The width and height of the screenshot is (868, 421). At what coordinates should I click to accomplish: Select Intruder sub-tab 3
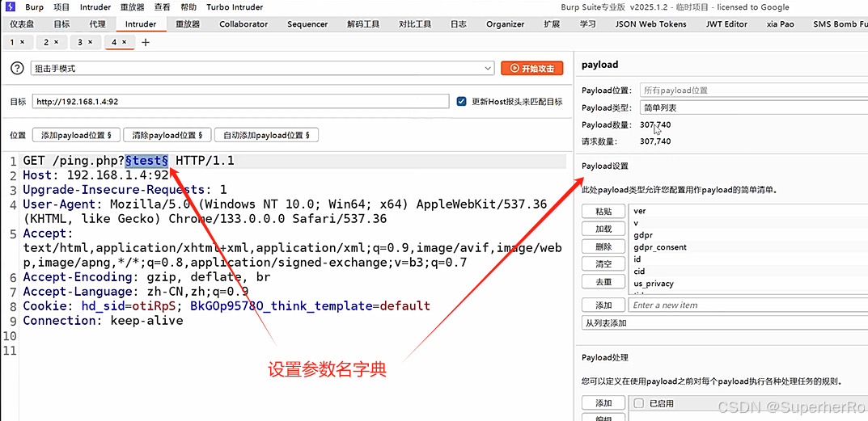[x=80, y=42]
